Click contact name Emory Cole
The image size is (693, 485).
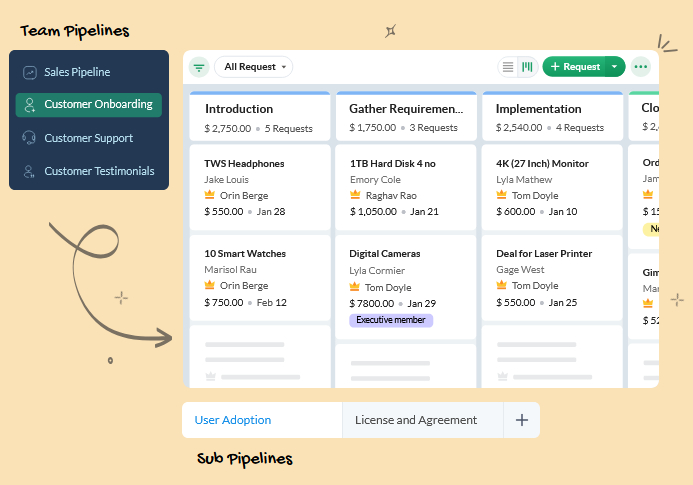point(375,179)
